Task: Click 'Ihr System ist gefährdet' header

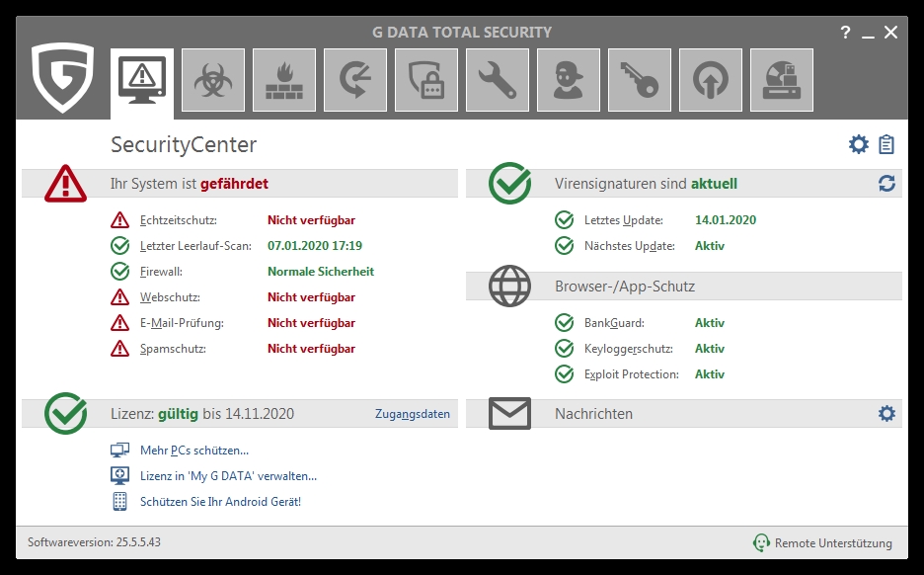Action: [x=190, y=184]
